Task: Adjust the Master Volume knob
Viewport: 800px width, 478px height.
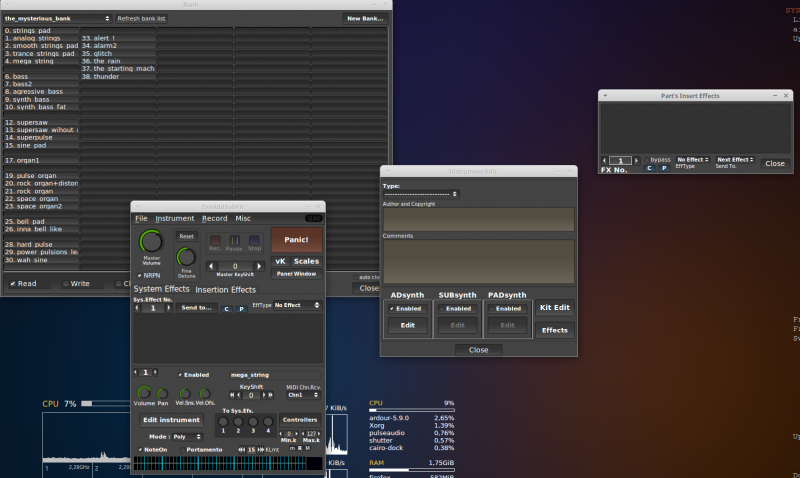Action: [x=151, y=241]
